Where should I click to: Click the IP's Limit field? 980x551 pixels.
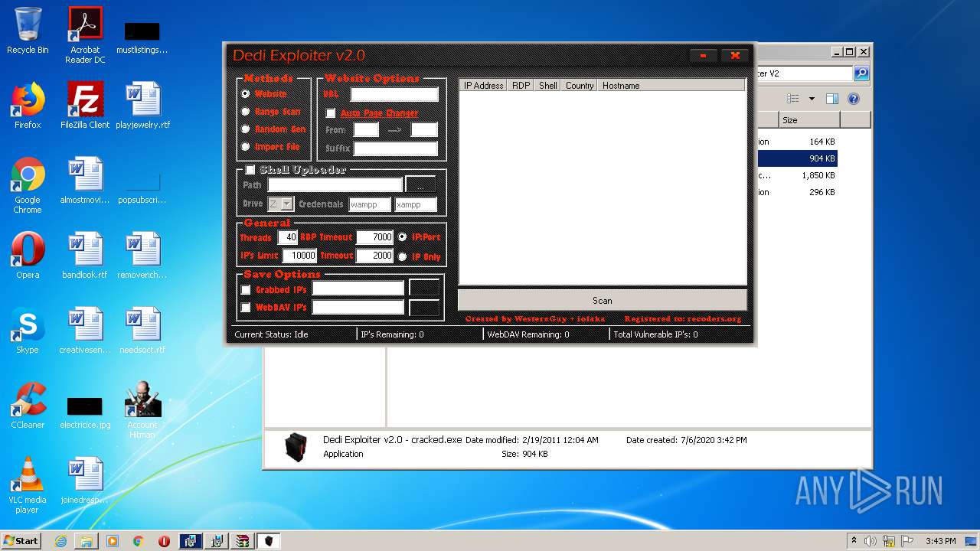coord(299,256)
